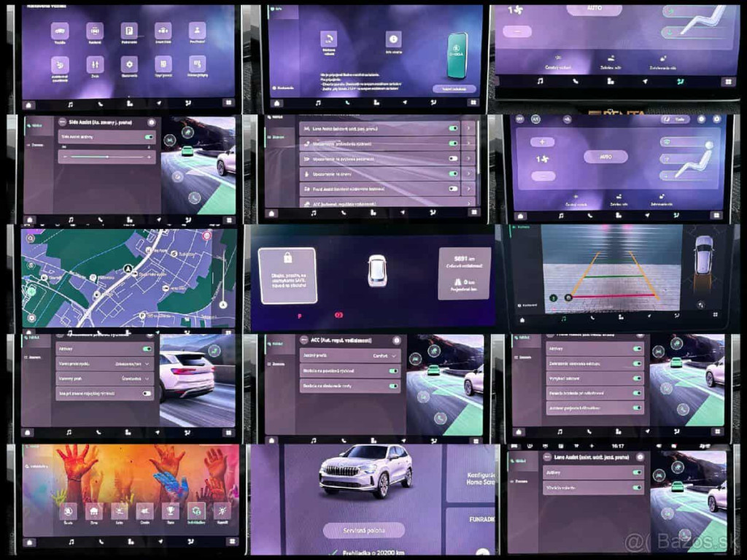747x560 pixels.
Task: Tap the info icon on the phone connection screen
Action: (394, 39)
